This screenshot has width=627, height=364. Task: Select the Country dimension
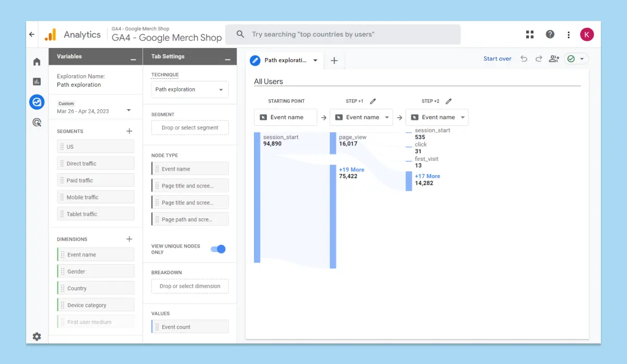coord(96,288)
